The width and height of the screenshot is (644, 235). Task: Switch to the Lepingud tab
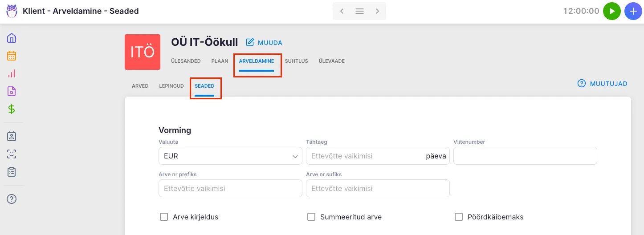[171, 86]
